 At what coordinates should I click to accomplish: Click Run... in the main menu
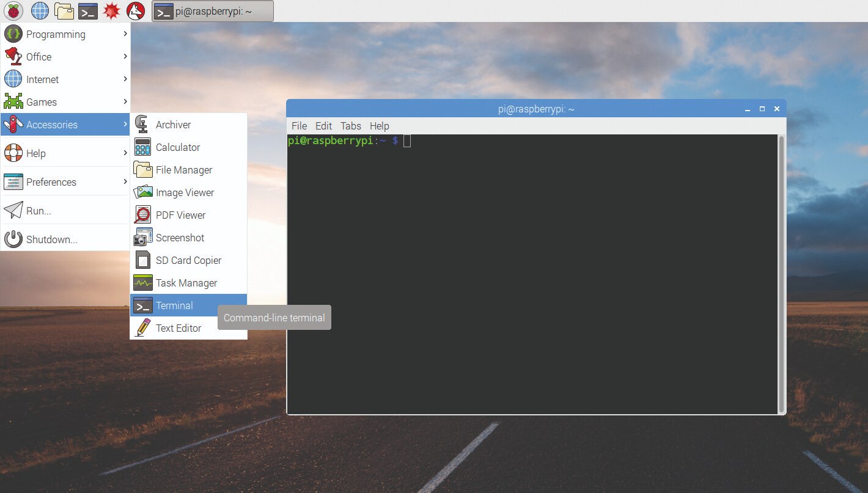point(39,211)
